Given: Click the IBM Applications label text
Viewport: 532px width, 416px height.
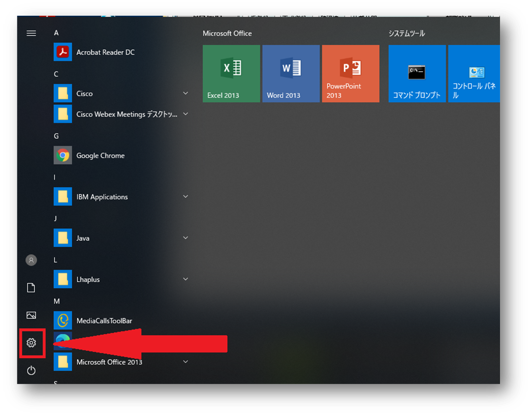Looking at the screenshot, I should [x=102, y=197].
